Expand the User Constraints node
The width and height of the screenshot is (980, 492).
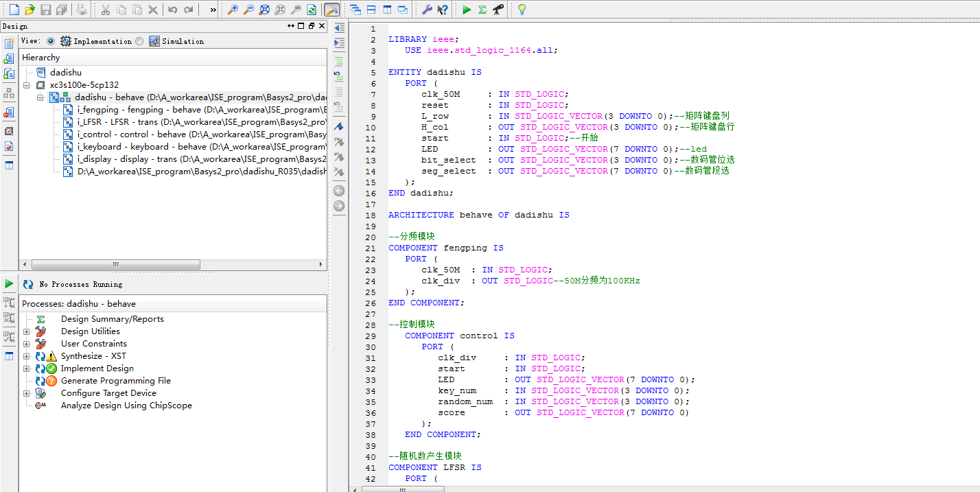(27, 344)
